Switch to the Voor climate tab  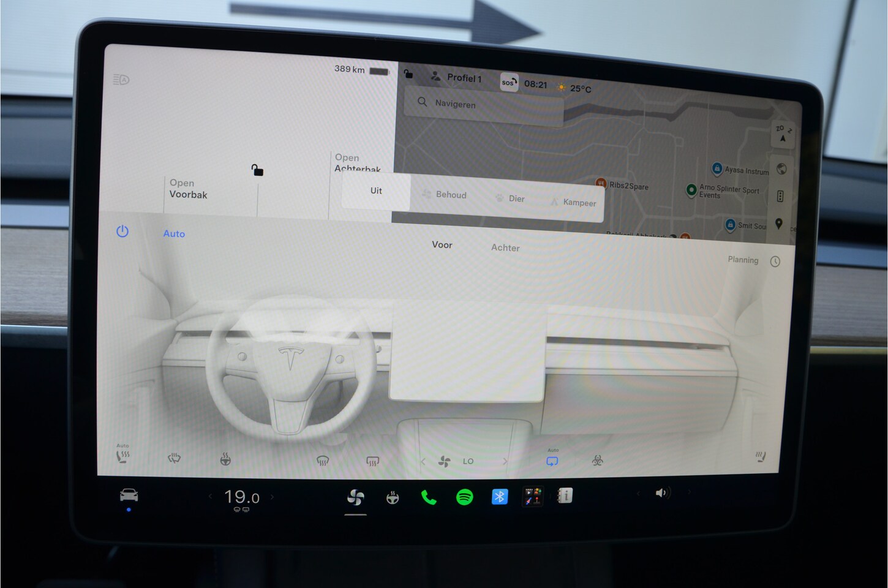[442, 245]
